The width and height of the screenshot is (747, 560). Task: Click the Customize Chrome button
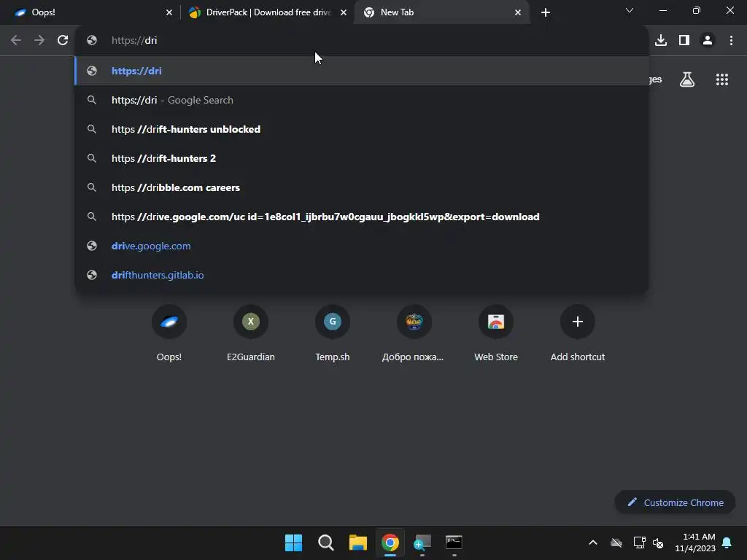tap(675, 502)
